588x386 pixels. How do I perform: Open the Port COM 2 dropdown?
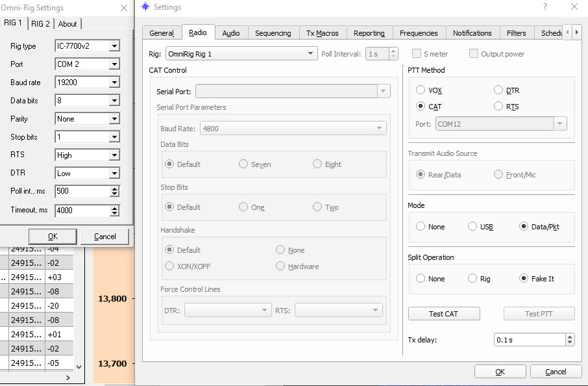[114, 64]
